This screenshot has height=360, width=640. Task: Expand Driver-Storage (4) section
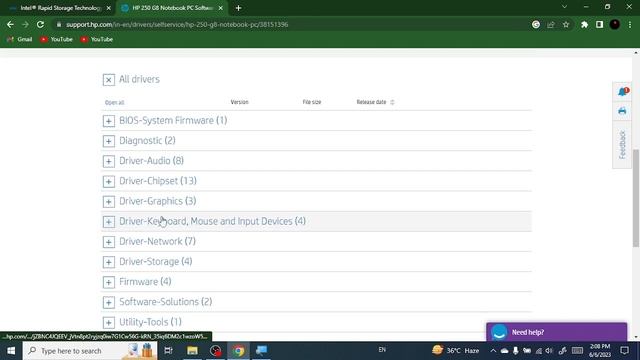coord(109,262)
